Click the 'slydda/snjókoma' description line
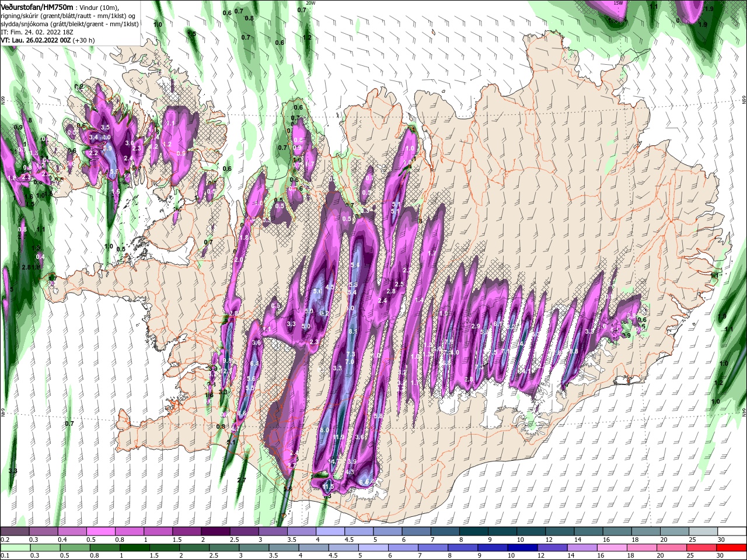 point(69,24)
